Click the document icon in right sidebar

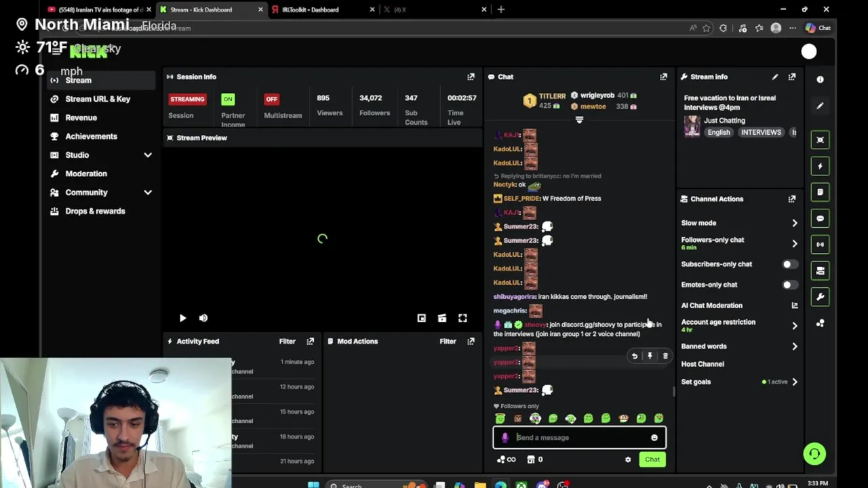(820, 192)
